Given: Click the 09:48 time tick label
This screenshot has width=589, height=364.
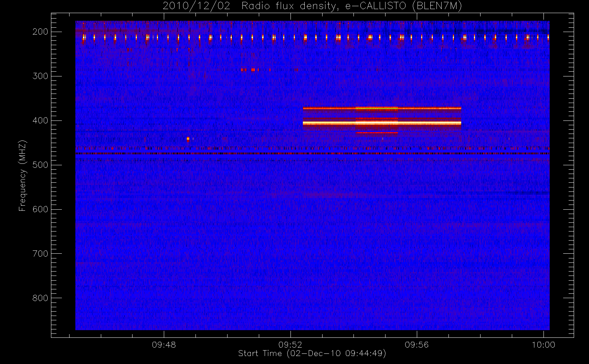Looking at the screenshot, I should tap(164, 344).
